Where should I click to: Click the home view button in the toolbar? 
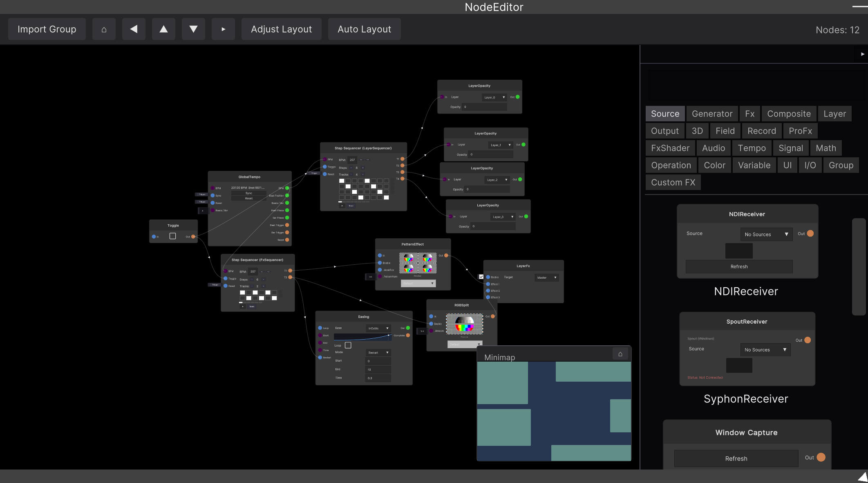[104, 29]
